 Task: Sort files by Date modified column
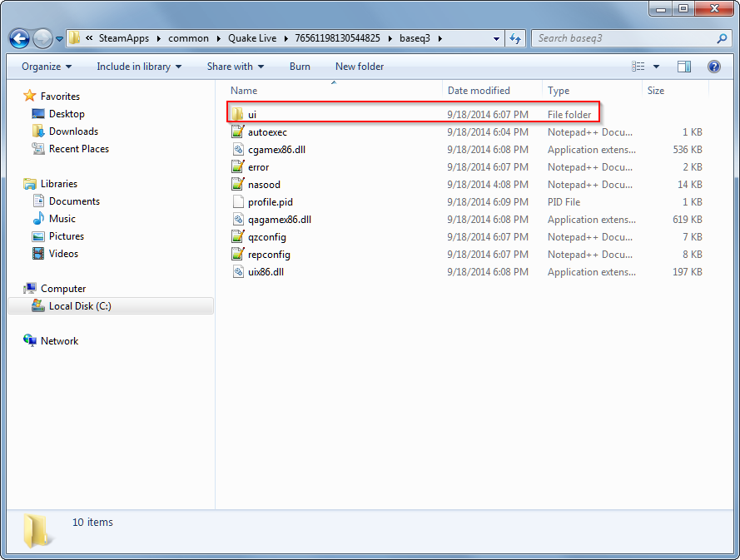pos(479,91)
